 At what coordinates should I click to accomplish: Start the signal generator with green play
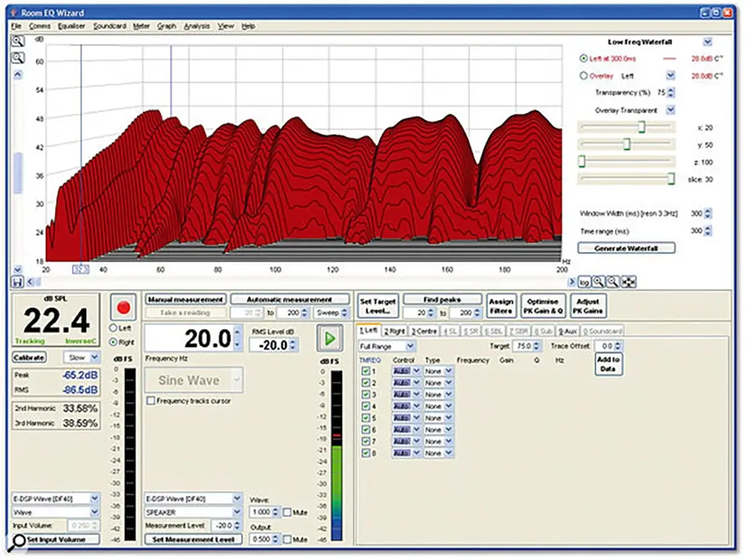pos(330,339)
